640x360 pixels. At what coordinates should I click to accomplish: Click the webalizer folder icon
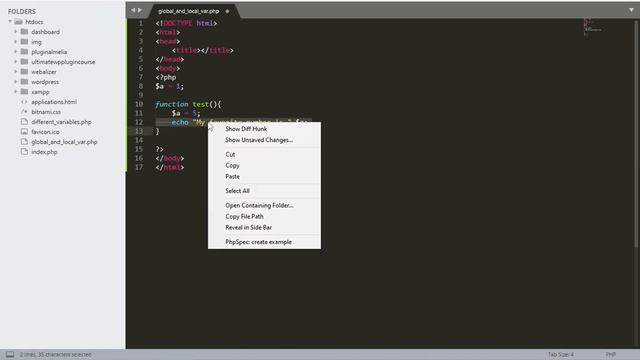point(24,71)
